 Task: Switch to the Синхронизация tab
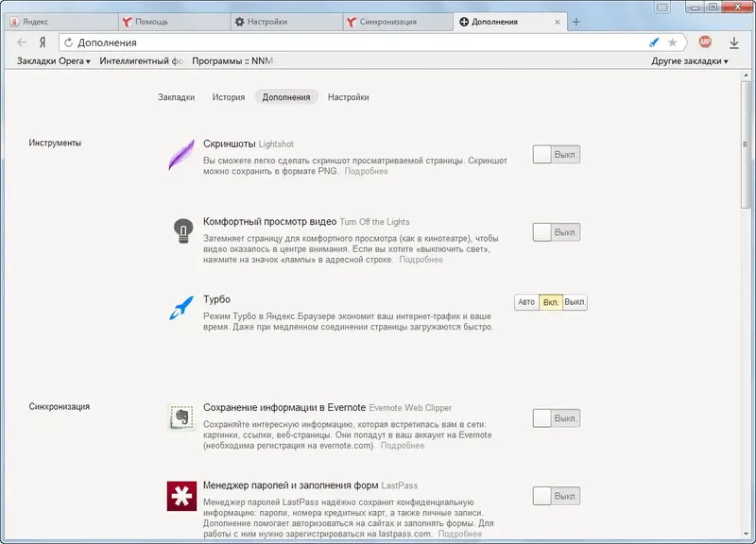[x=398, y=22]
